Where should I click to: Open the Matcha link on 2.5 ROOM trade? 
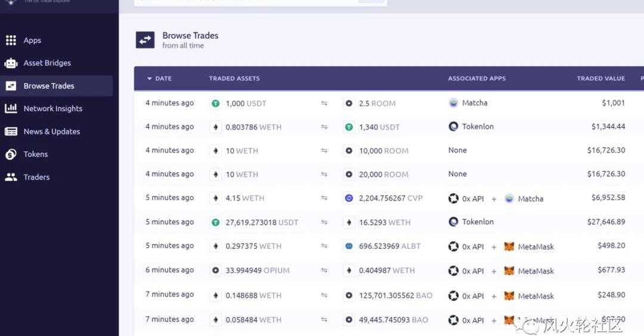point(475,103)
